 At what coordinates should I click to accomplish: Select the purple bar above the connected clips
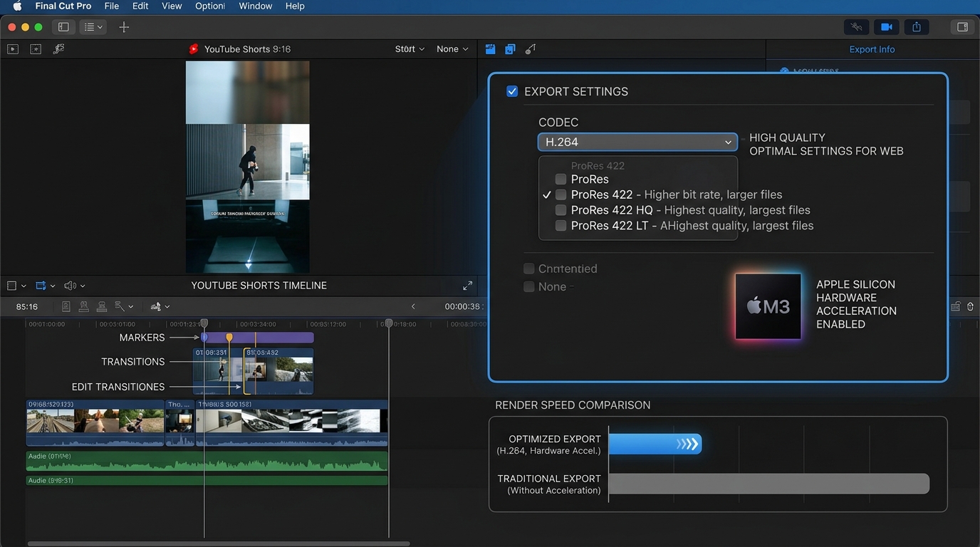pos(258,338)
